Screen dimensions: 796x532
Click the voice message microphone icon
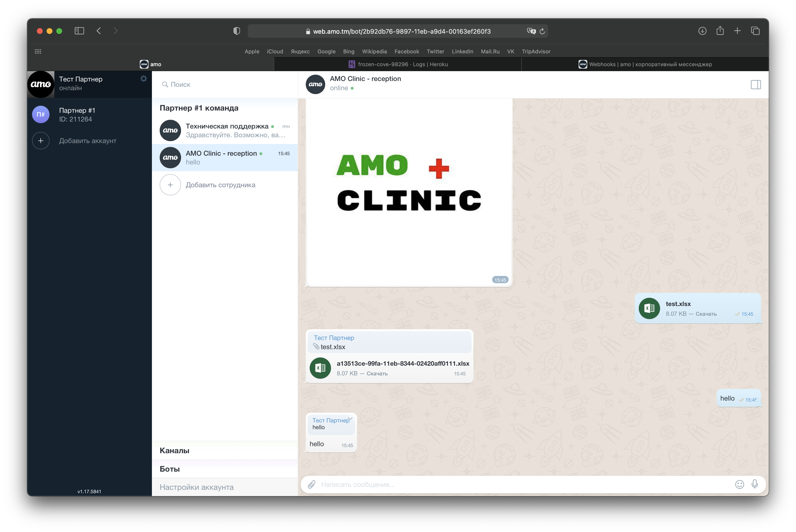click(755, 483)
